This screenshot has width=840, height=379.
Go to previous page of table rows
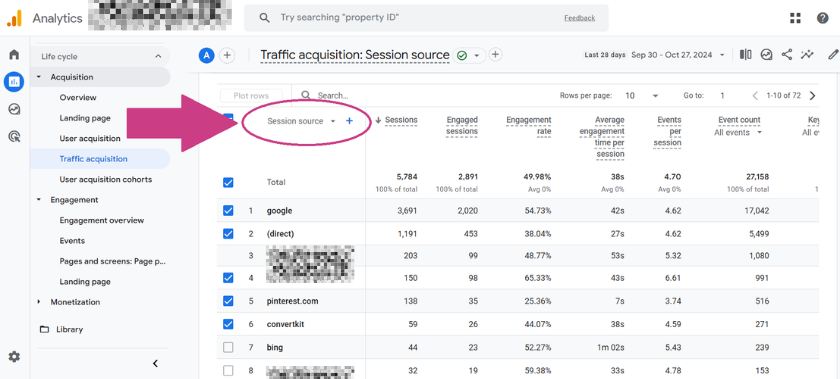pos(755,95)
